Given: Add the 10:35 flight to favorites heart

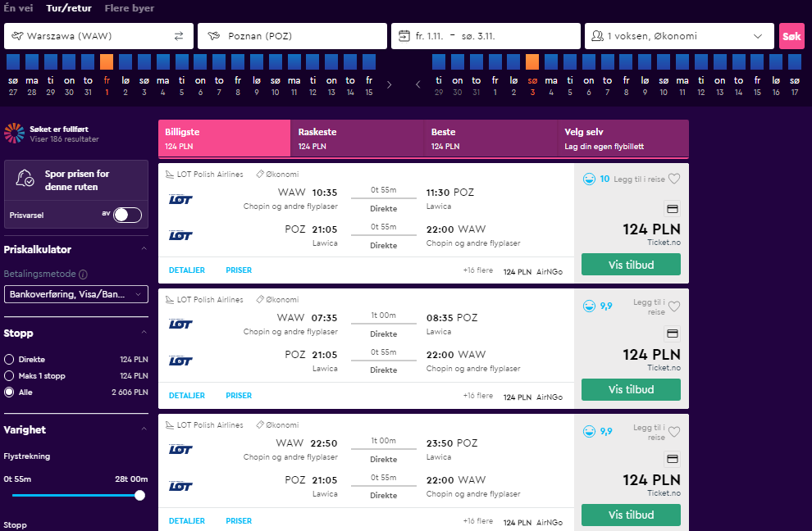Looking at the screenshot, I should pyautogui.click(x=673, y=179).
